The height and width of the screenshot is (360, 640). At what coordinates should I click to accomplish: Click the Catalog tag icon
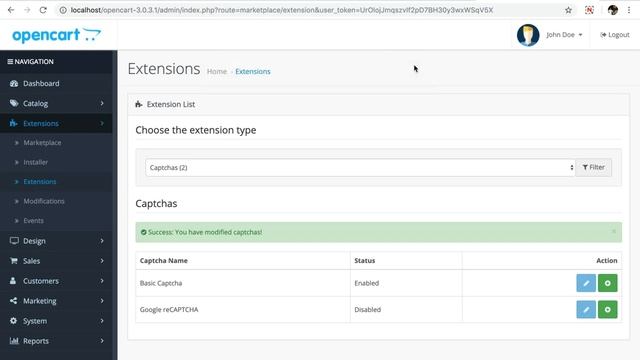click(x=14, y=103)
